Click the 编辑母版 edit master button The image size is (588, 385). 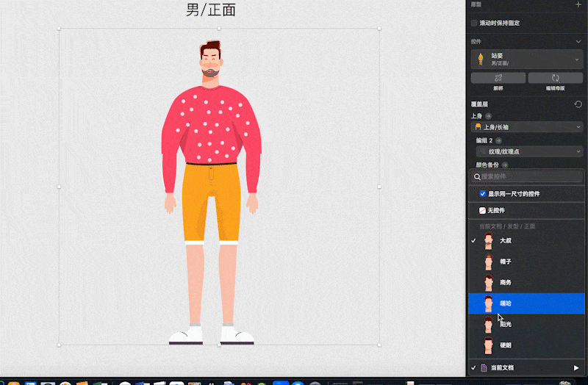tap(556, 78)
